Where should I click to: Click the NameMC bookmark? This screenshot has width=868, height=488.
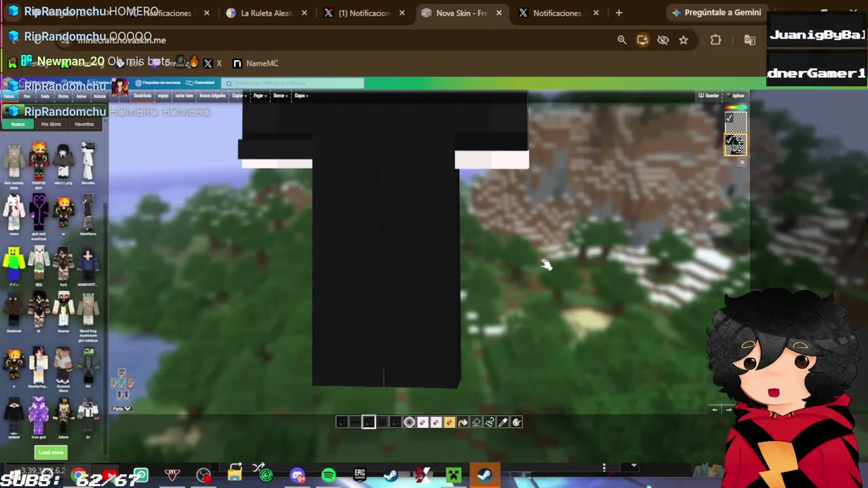[256, 63]
